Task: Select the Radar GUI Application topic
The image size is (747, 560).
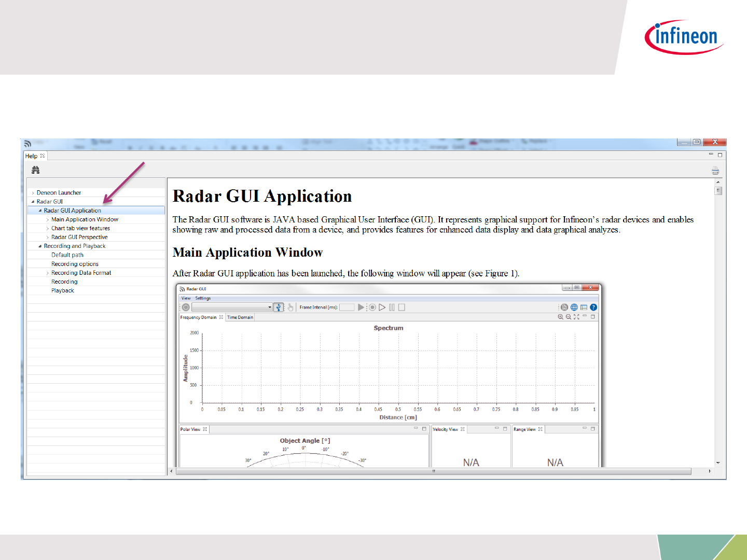Action: [x=72, y=211]
